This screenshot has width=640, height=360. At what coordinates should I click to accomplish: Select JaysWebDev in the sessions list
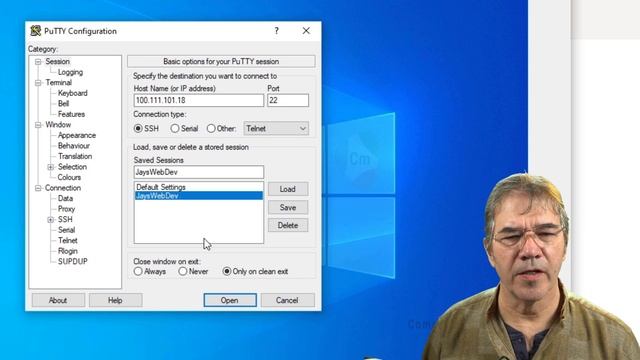coord(198,196)
